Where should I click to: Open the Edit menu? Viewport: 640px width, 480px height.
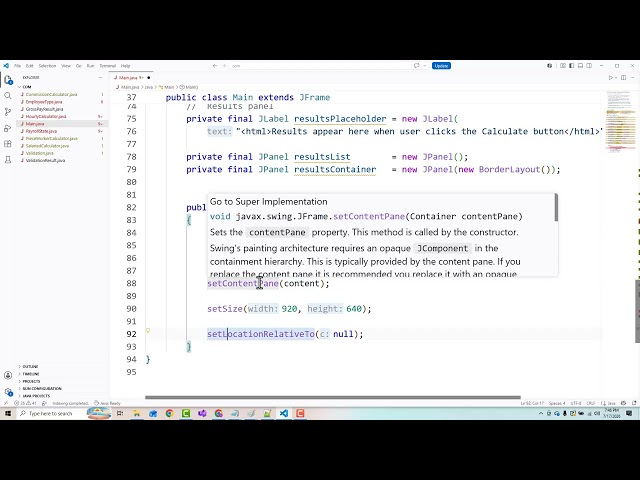(x=30, y=66)
